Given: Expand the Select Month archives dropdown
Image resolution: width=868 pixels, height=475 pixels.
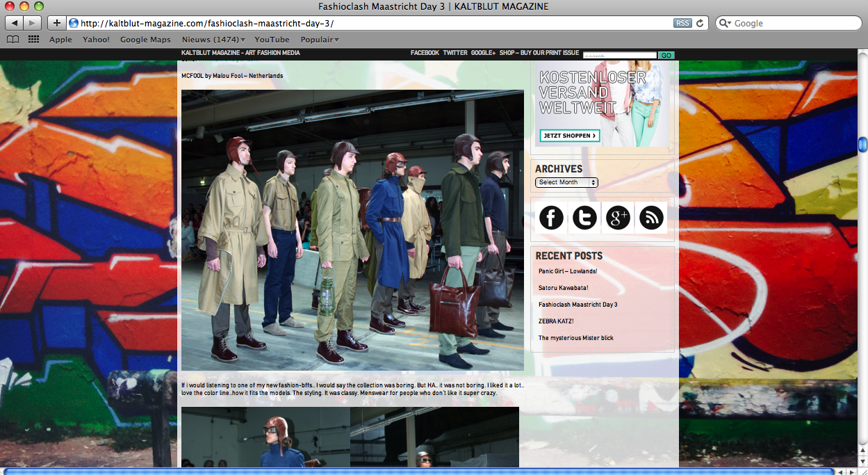Looking at the screenshot, I should point(566,182).
